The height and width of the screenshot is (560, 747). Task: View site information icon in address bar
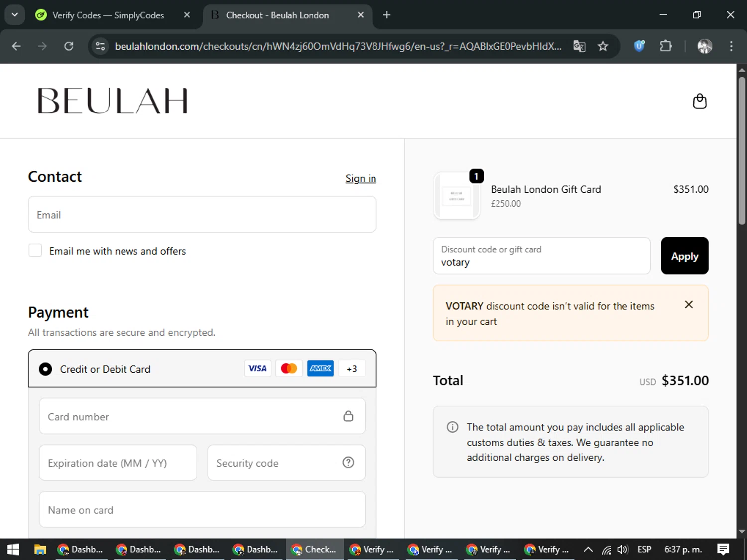click(100, 46)
